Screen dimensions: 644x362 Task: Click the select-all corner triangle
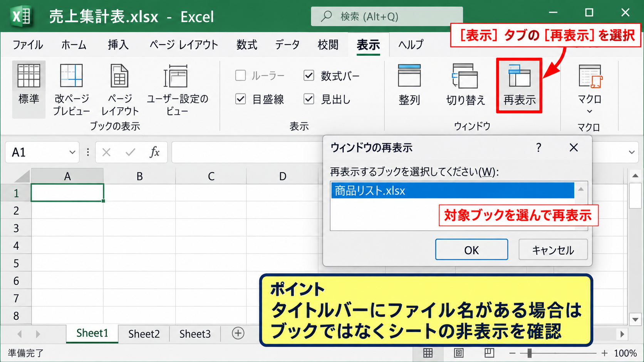click(22, 176)
